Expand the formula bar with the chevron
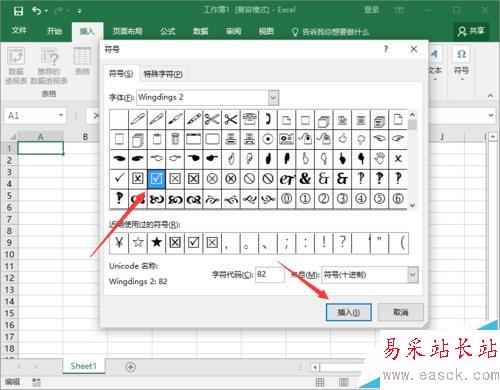Image resolution: width=500 pixels, height=390 pixels. click(491, 115)
